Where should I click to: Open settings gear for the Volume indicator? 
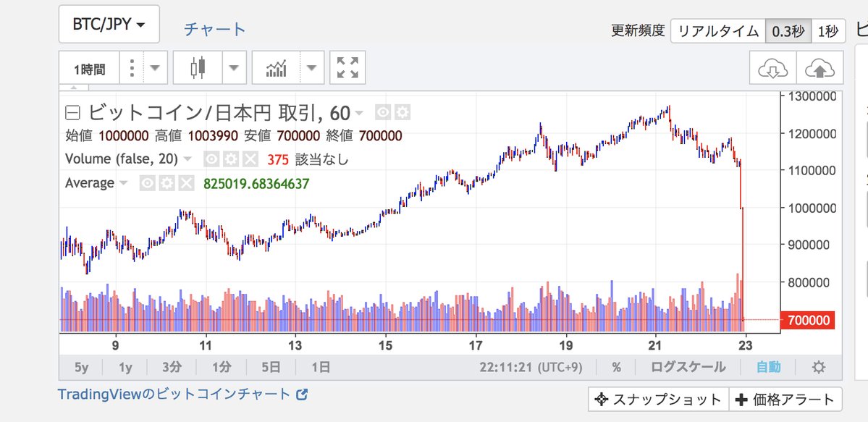click(231, 159)
